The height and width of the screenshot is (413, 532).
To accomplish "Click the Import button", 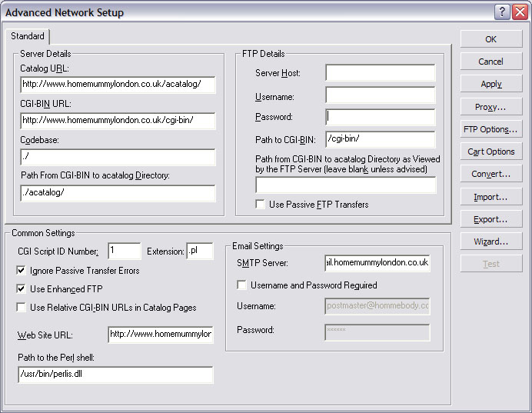I will coord(491,197).
